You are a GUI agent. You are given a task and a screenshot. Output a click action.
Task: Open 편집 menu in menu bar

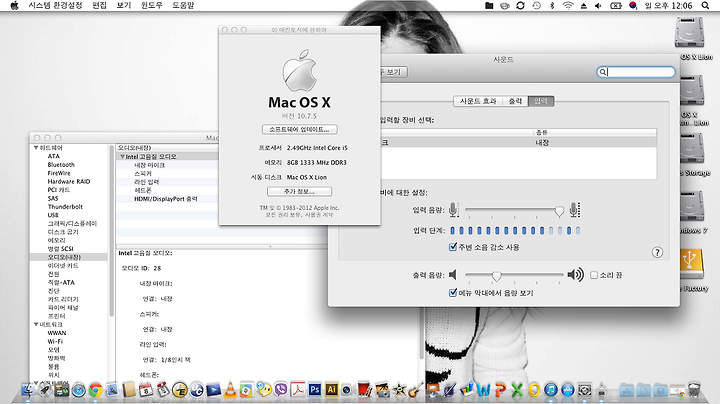pyautogui.click(x=99, y=6)
